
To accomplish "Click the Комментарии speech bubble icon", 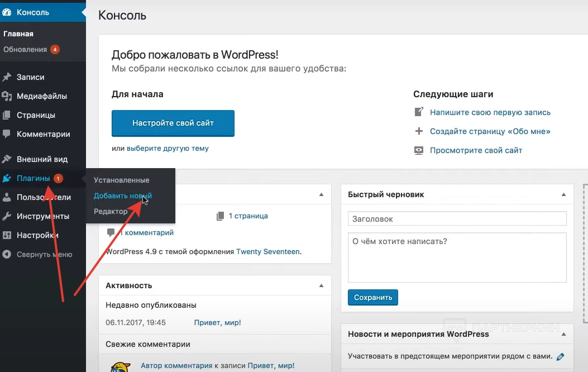I will [x=7, y=134].
